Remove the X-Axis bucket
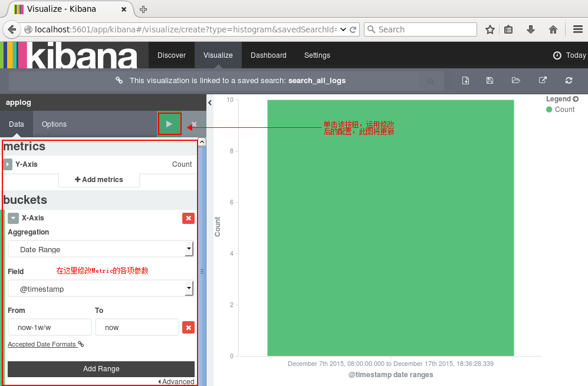The image size is (588, 386). [x=188, y=218]
